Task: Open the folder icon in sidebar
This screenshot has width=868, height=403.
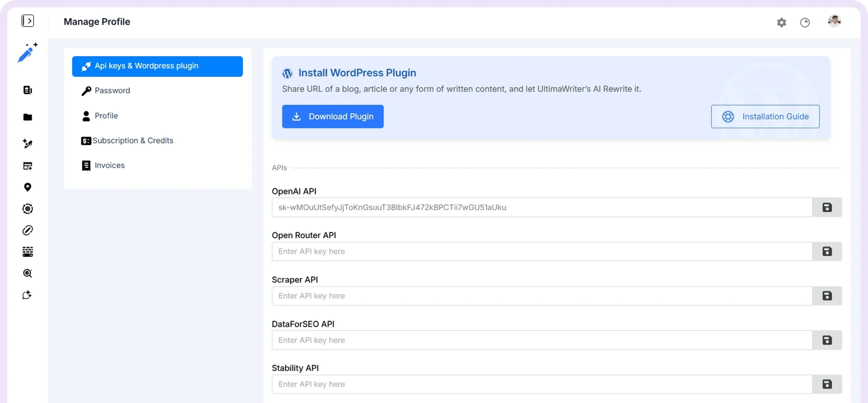Action: click(x=27, y=117)
